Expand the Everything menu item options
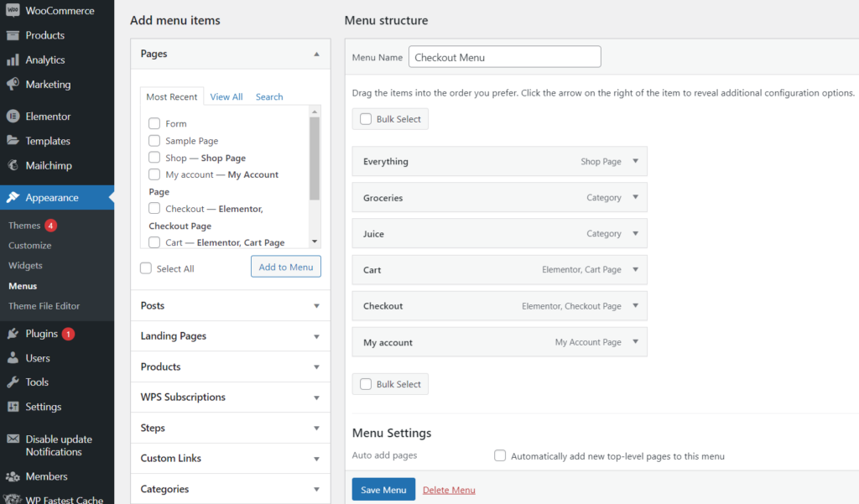This screenshot has width=859, height=504. [x=636, y=161]
